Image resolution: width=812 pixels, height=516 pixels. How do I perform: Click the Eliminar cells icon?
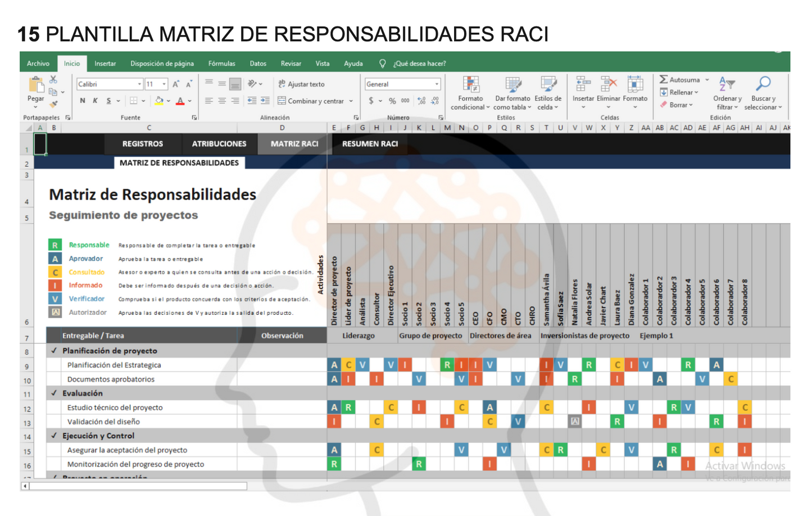pyautogui.click(x=608, y=84)
